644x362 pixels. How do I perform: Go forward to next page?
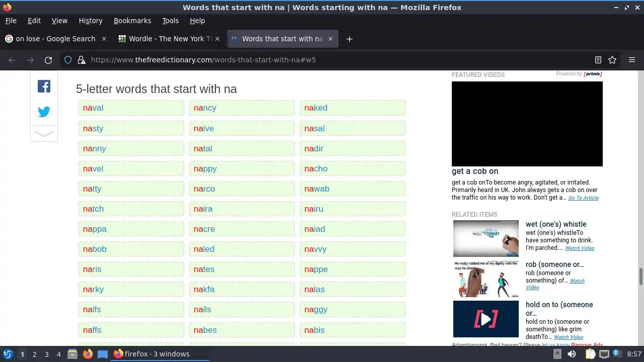pos(30,60)
